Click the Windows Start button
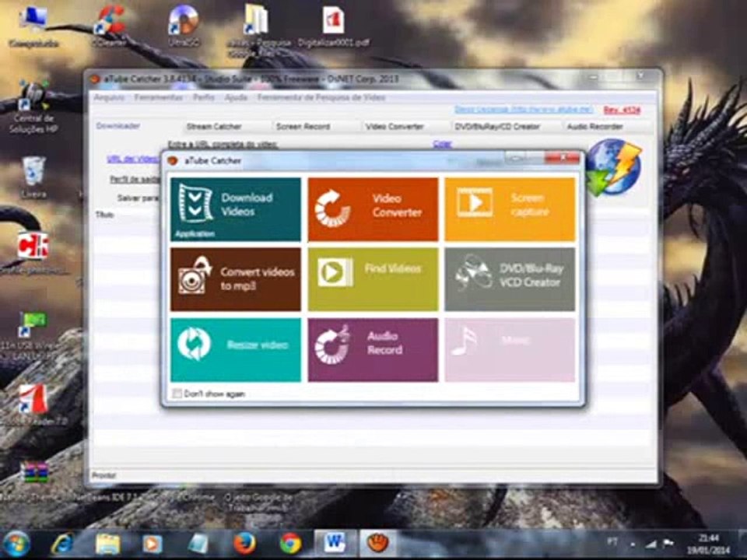The width and height of the screenshot is (747, 560). (16, 544)
